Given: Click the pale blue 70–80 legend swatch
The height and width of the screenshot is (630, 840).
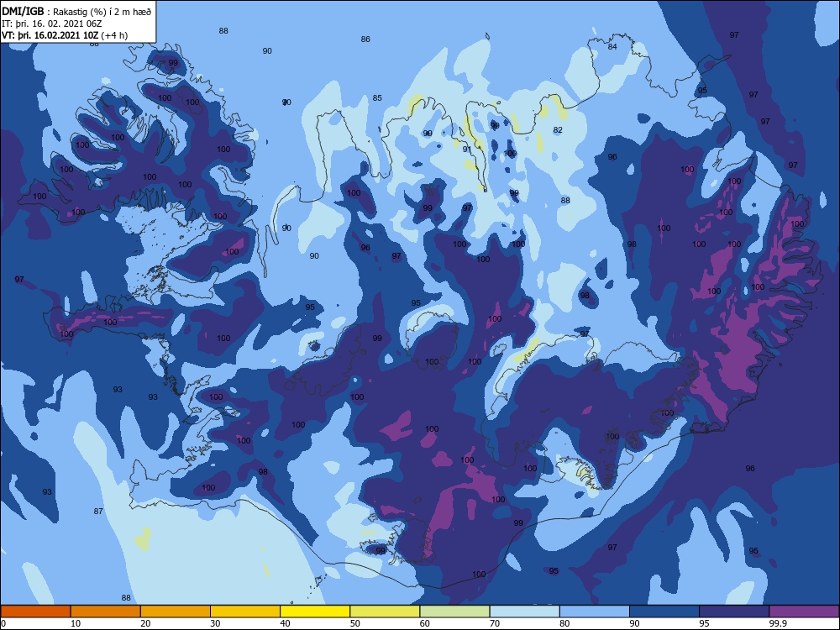Looking at the screenshot, I should tap(524, 612).
